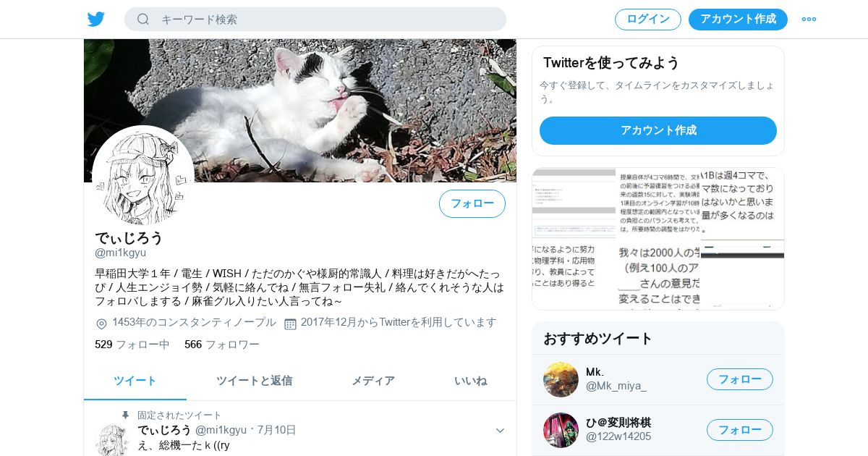Viewport: 868px width, 456px height.
Task: Expand the pinned tweet's chevron menu
Action: [500, 431]
